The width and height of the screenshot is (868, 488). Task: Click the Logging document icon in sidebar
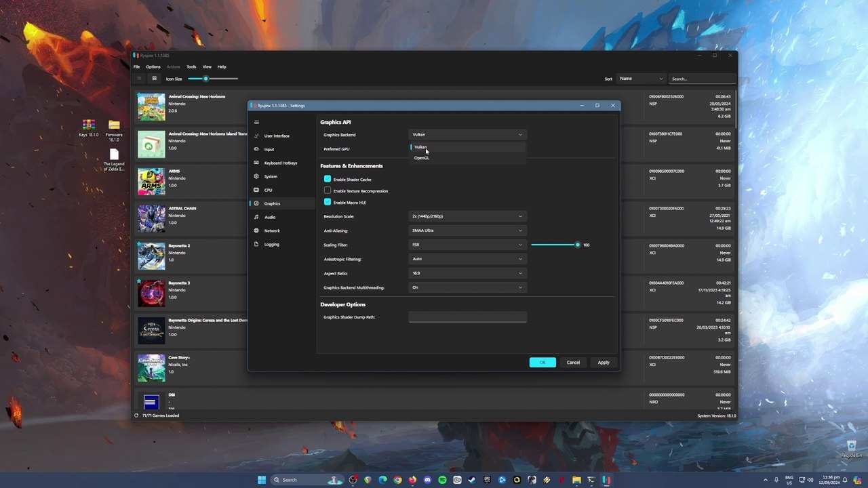[256, 244]
